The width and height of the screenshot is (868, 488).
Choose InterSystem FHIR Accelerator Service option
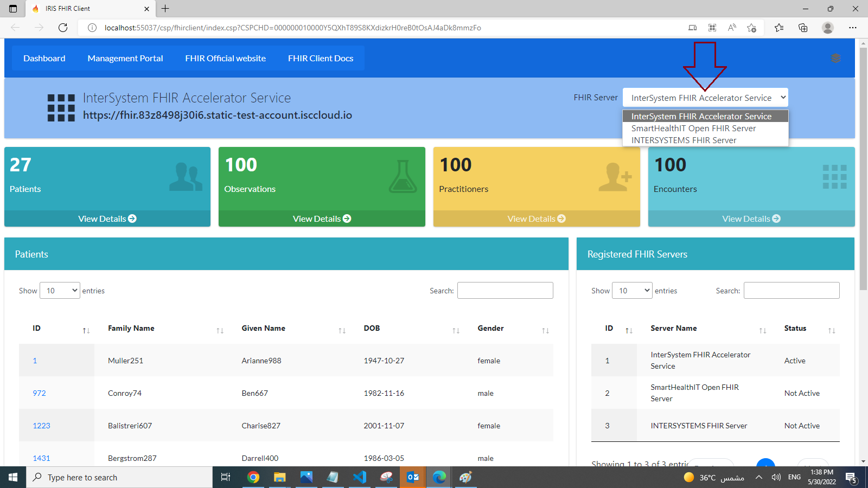click(x=705, y=116)
